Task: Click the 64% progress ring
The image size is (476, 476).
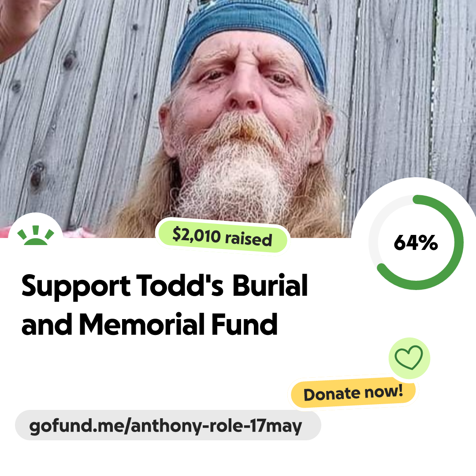Action: pyautogui.click(x=416, y=242)
